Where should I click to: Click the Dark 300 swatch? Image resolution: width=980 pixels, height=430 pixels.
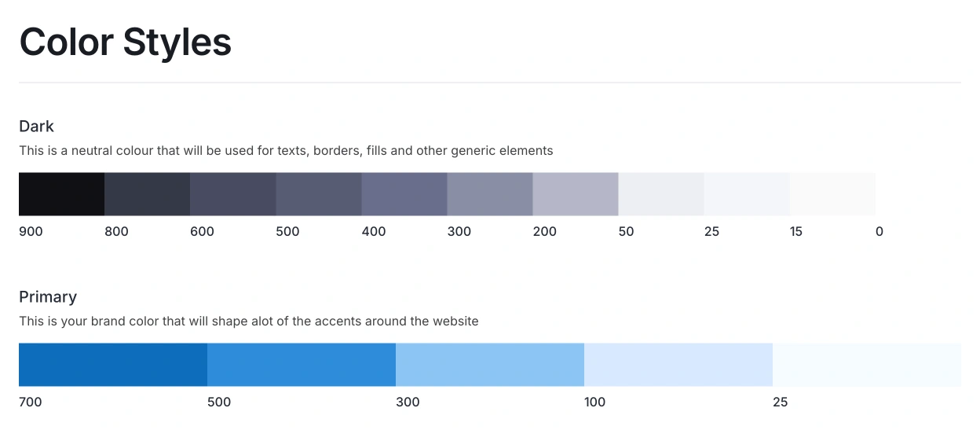(489, 194)
